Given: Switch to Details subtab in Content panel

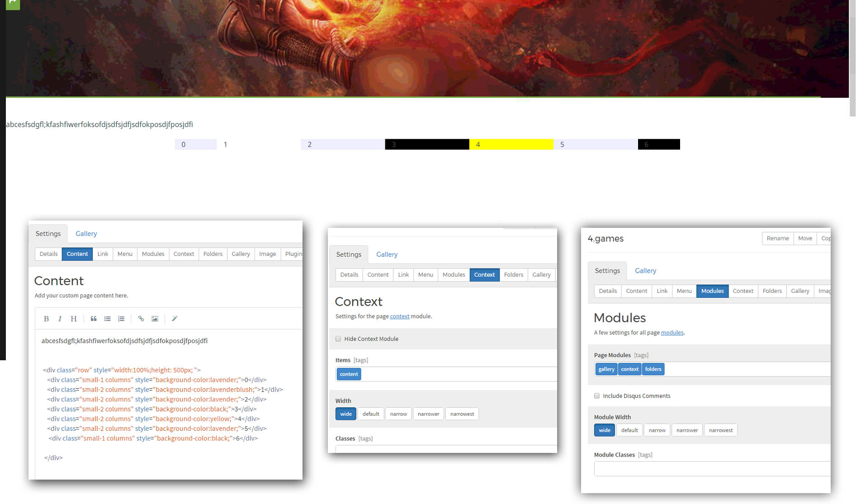Looking at the screenshot, I should click(x=48, y=254).
